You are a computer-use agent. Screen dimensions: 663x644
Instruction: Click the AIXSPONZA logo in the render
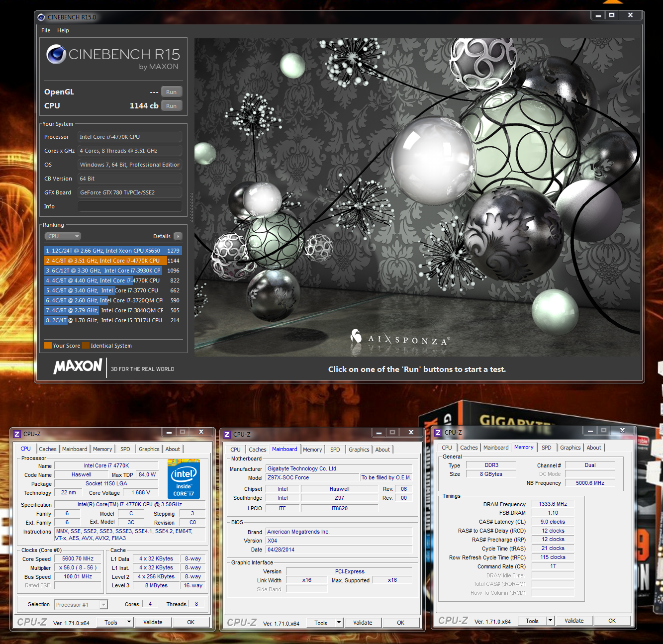pos(400,338)
